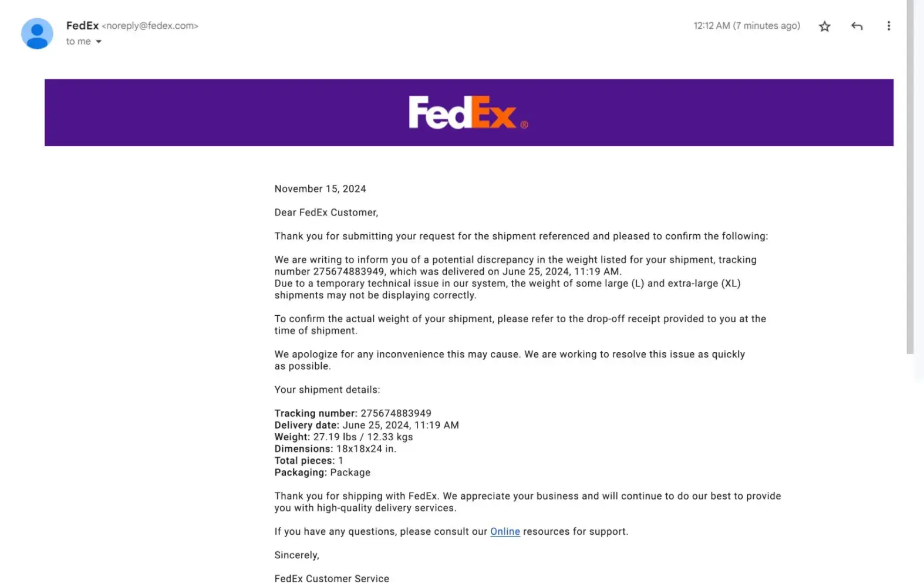The width and height of the screenshot is (924, 587).
Task: Click the sender name "FedEx"
Action: coord(82,26)
